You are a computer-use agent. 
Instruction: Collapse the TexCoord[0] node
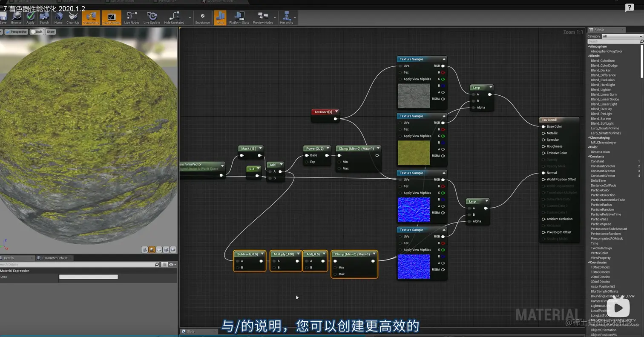click(336, 112)
